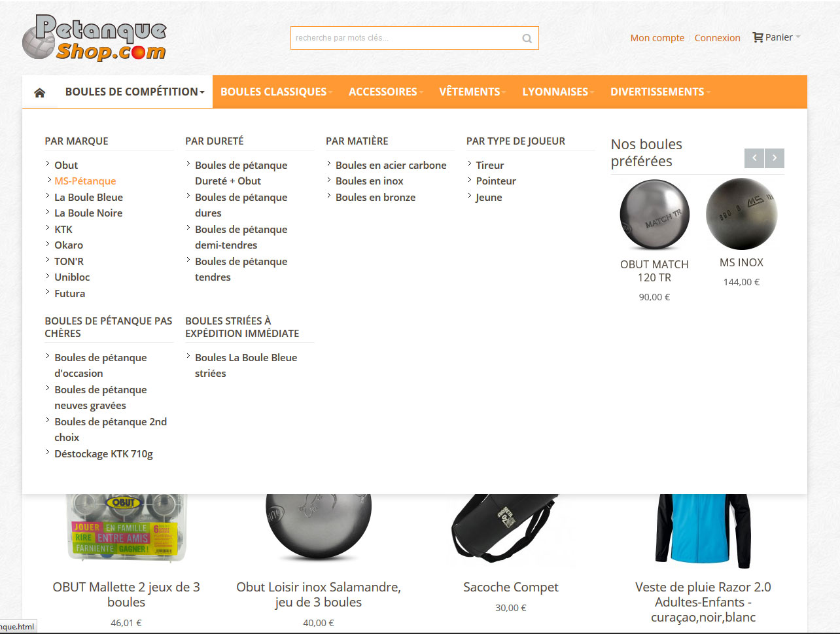Open Boules de pétanque 2nd choix
This screenshot has width=840, height=634.
click(x=111, y=430)
